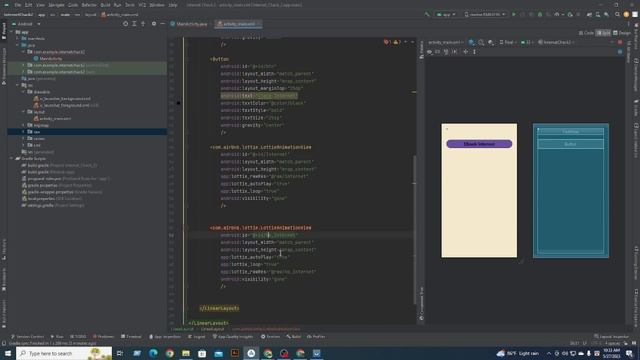This screenshot has height=360, width=640.
Task: Open the Build menu
Action: (105, 5)
